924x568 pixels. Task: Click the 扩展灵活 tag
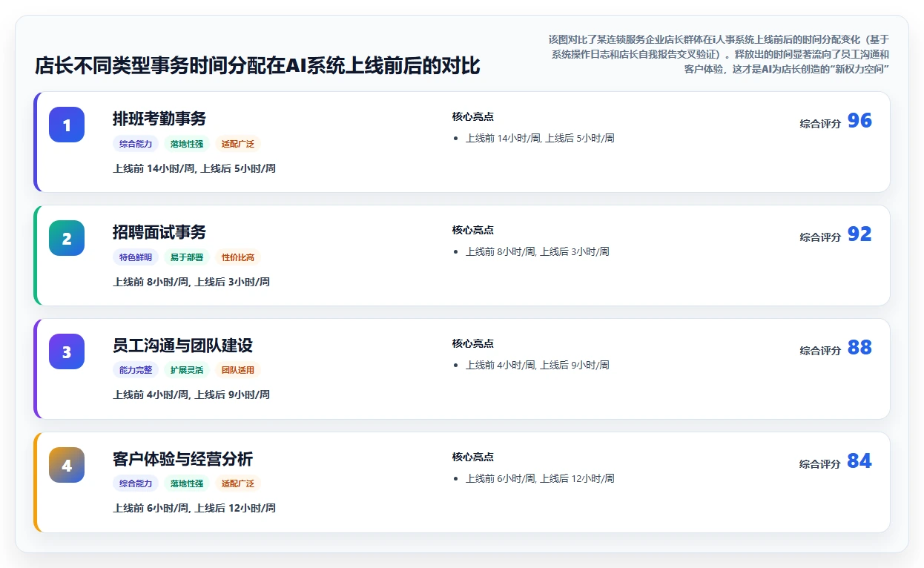pyautogui.click(x=187, y=370)
